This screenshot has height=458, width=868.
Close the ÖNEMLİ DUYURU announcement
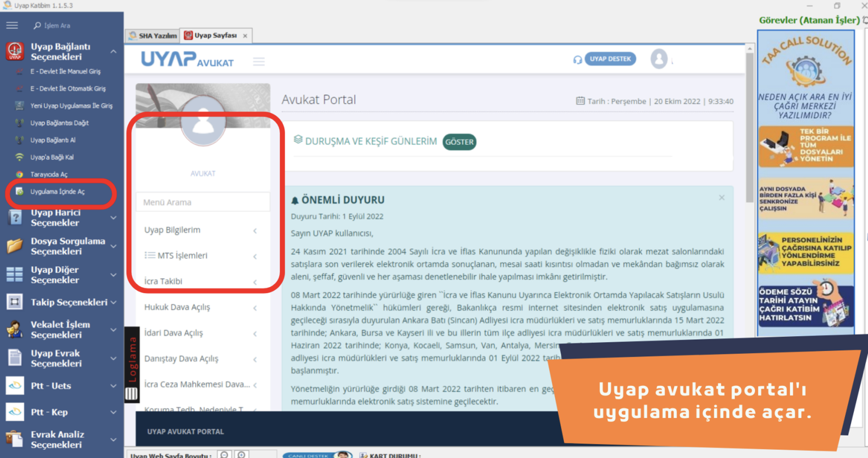tap(722, 198)
